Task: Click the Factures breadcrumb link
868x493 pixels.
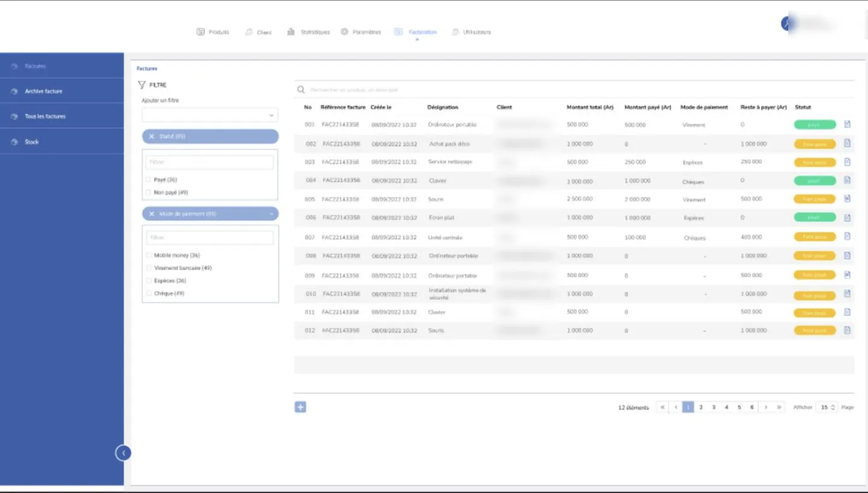Action: [146, 69]
